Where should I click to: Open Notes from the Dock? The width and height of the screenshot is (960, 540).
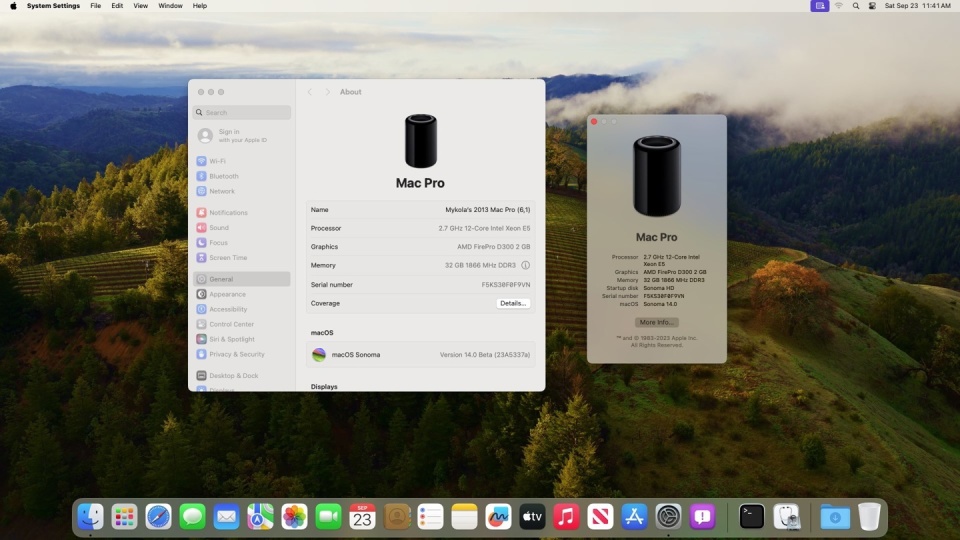(465, 517)
